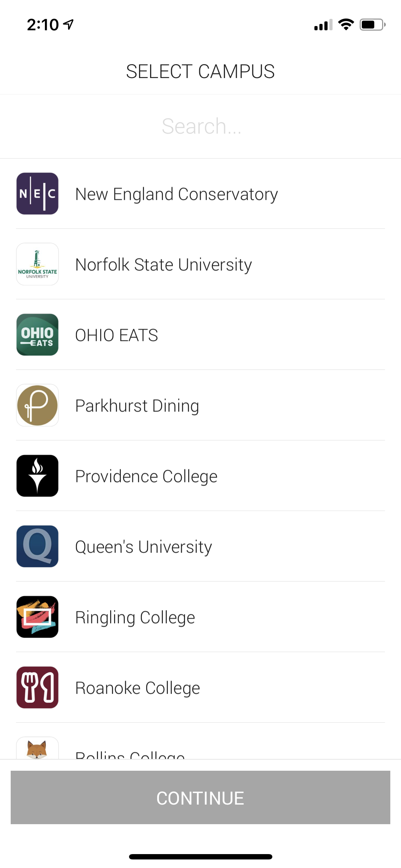Choose New England Conservatory from the list
The width and height of the screenshot is (401, 868).
click(x=176, y=194)
